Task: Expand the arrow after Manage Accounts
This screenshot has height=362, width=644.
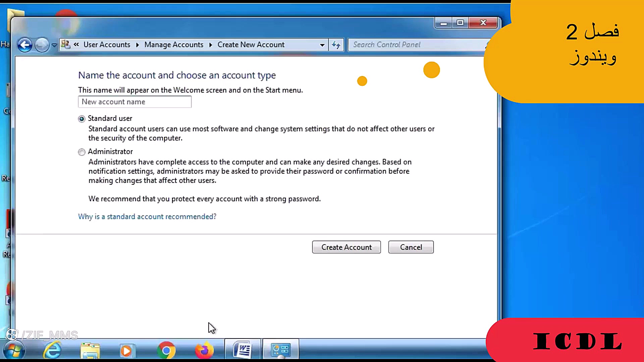Action: click(x=210, y=45)
